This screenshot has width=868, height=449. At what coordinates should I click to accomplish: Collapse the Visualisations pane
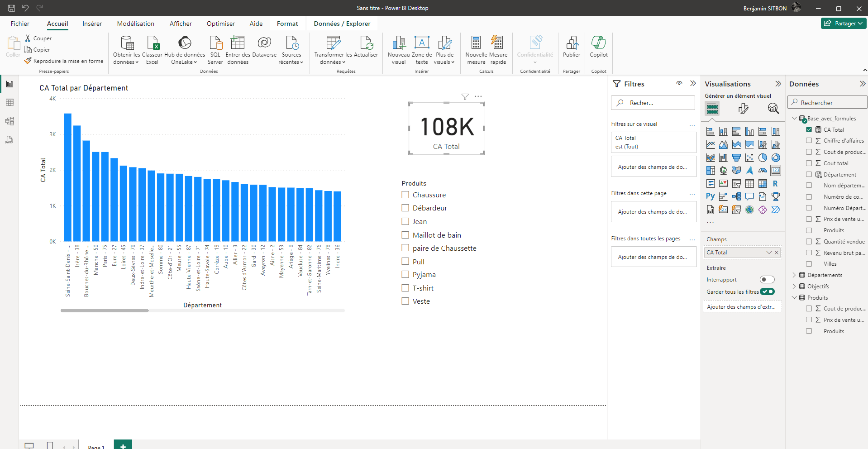[778, 84]
